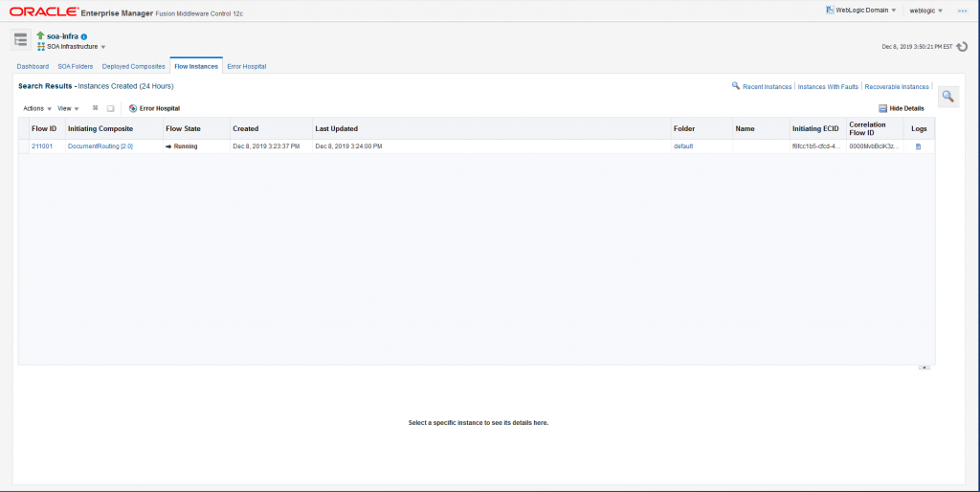The height and width of the screenshot is (492, 980).
Task: Click the detach table icon in toolbar
Action: [111, 108]
